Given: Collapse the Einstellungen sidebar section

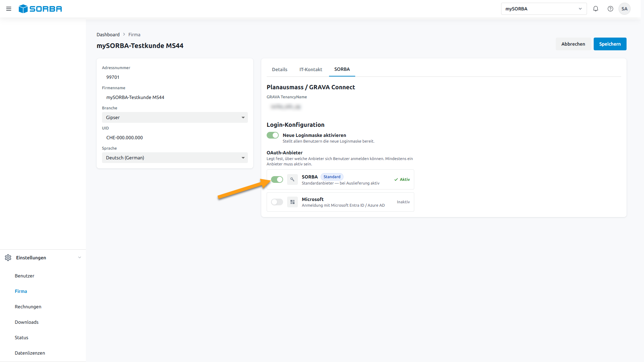Looking at the screenshot, I should pos(79,258).
